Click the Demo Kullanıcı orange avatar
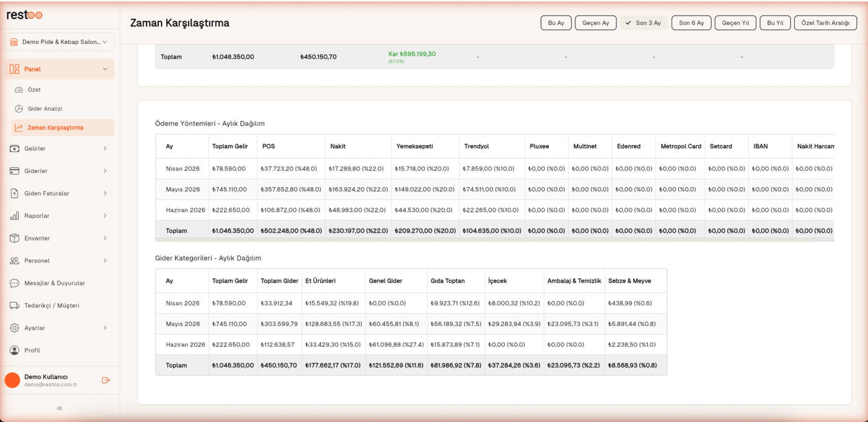The width and height of the screenshot is (868, 422). click(12, 380)
